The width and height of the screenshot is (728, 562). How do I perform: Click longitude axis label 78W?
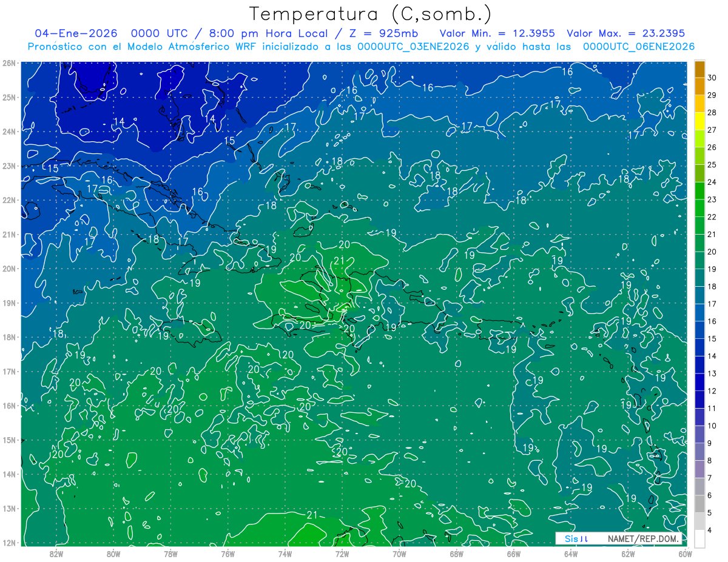coord(170,553)
